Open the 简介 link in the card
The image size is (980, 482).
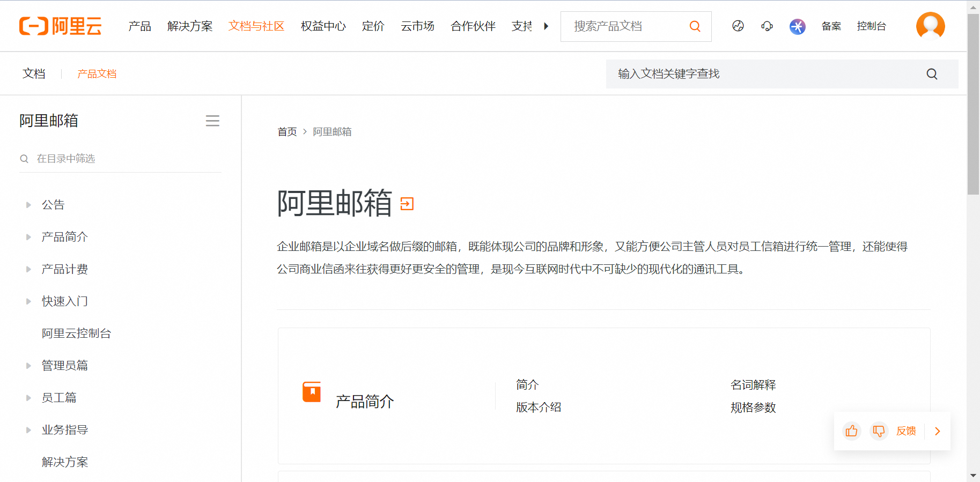coord(527,385)
